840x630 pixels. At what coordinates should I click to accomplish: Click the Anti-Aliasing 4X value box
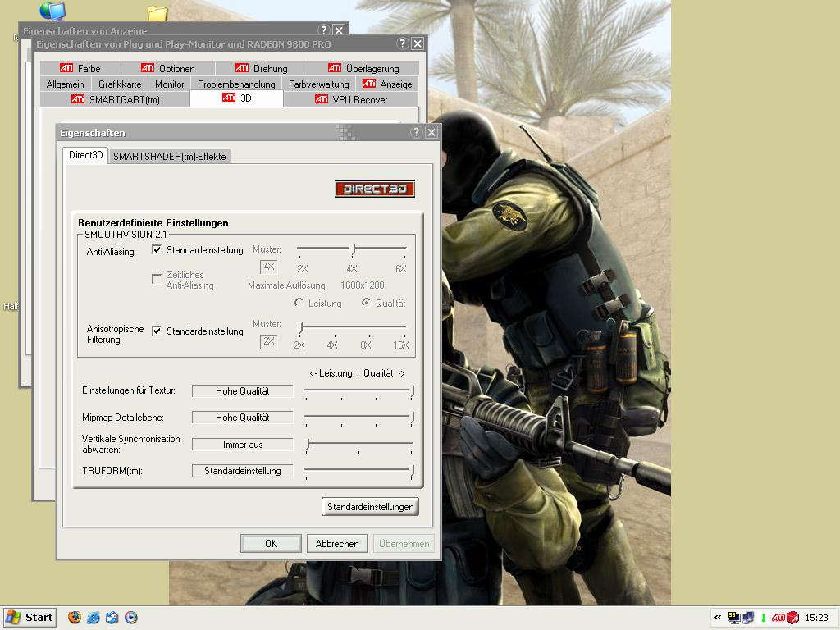pyautogui.click(x=268, y=267)
